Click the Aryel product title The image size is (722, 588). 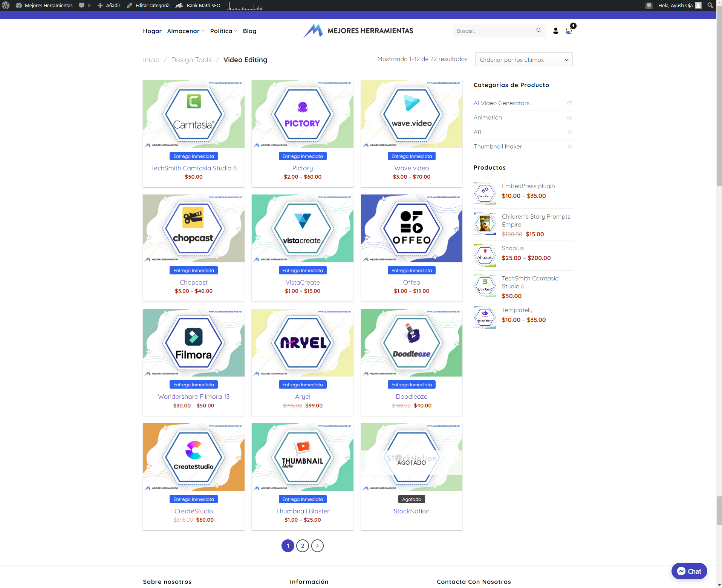tap(303, 397)
